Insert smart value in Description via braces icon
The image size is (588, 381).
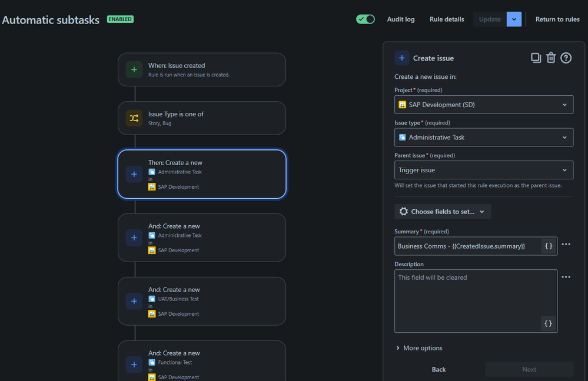tap(548, 324)
